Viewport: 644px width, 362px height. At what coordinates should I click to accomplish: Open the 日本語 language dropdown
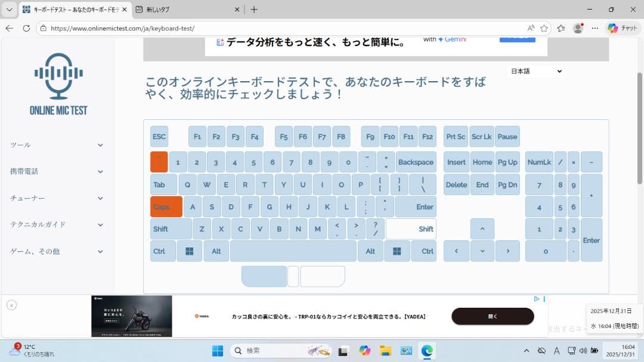point(535,70)
